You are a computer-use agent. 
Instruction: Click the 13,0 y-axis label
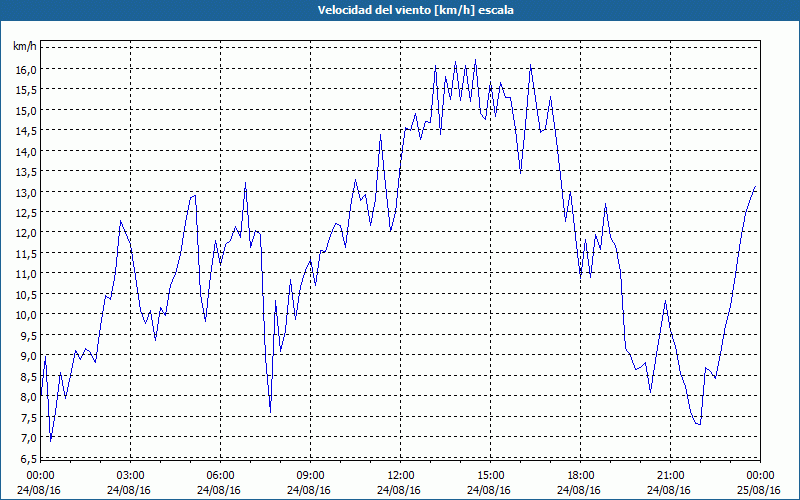[27, 192]
